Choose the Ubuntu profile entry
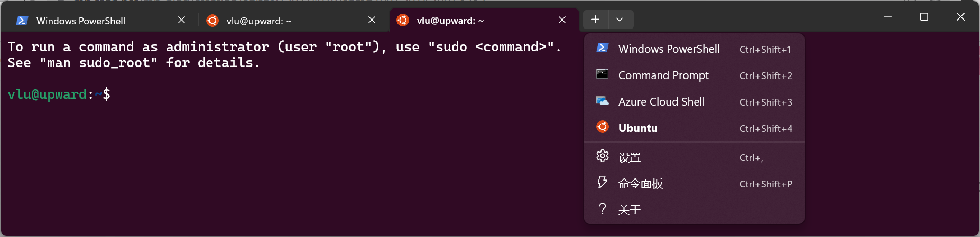The image size is (980, 237). coord(694,128)
